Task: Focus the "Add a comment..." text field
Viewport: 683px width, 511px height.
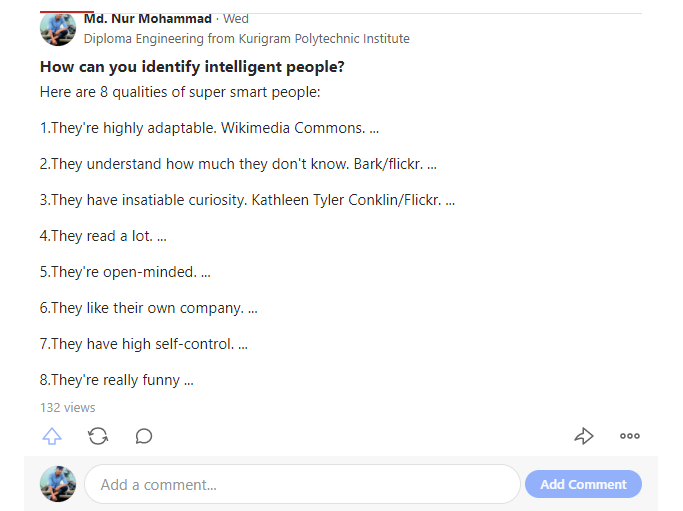Action: coord(300,484)
